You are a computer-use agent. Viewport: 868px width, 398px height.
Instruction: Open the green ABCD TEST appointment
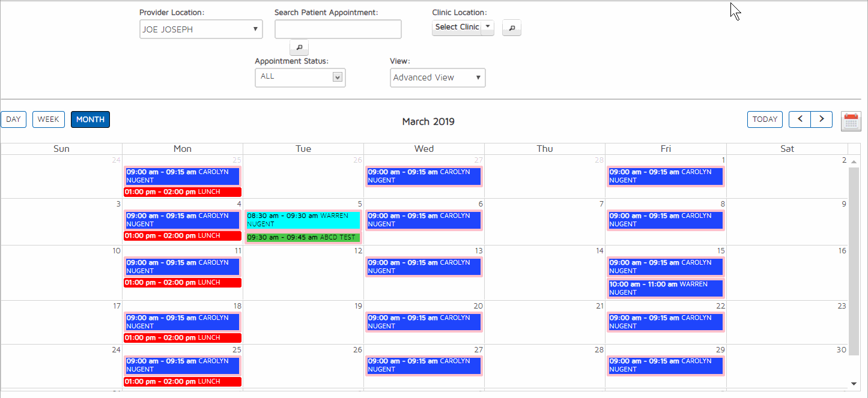tap(303, 238)
